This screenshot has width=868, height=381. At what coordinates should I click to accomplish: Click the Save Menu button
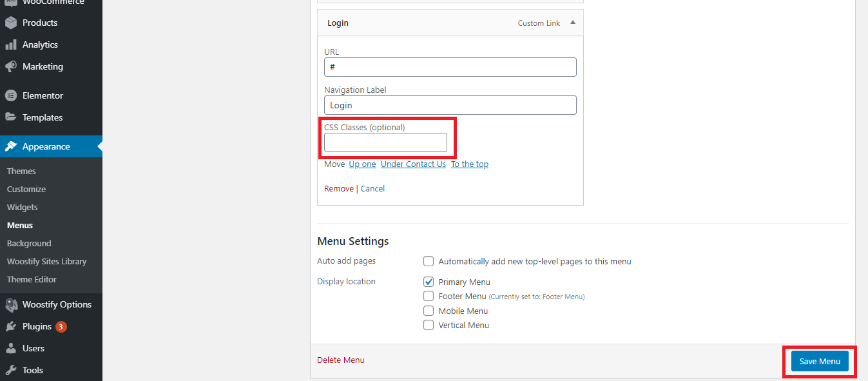(820, 362)
